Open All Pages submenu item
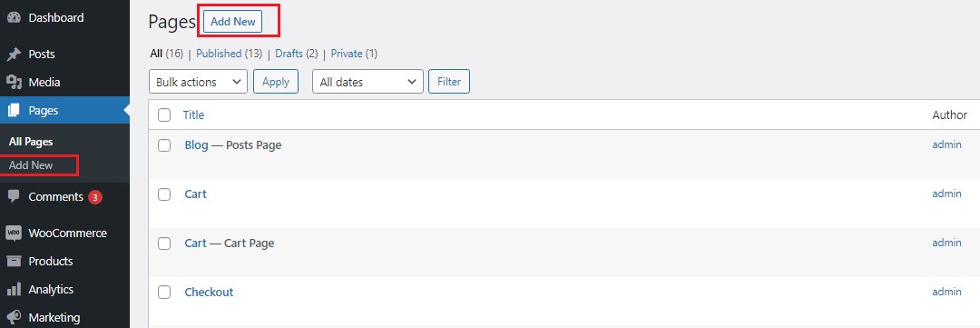The height and width of the screenshot is (328, 980). point(31,142)
